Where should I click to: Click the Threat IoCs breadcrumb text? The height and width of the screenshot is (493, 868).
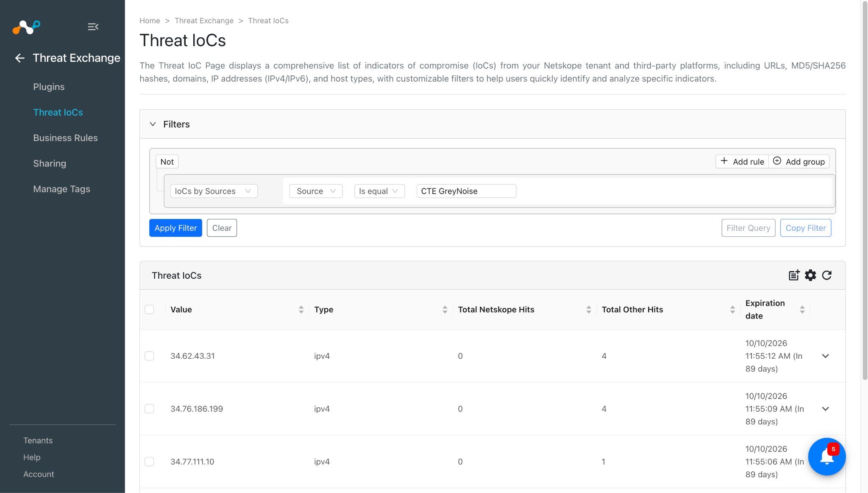click(268, 21)
